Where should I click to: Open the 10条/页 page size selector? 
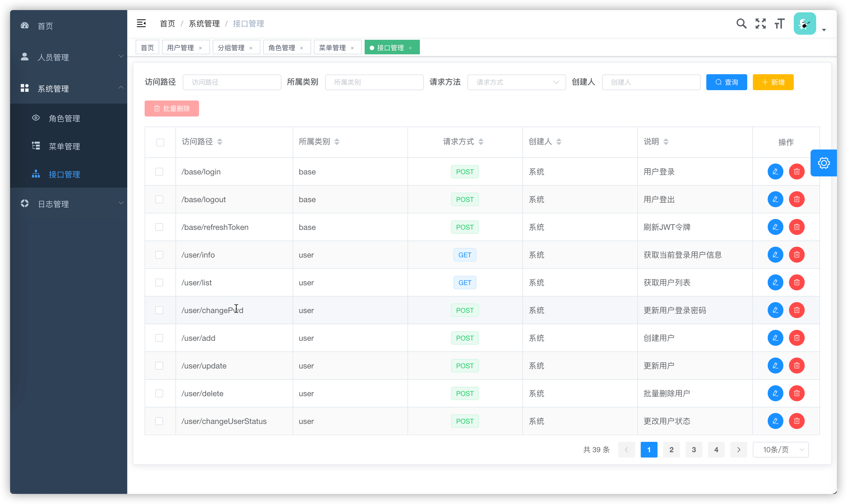pyautogui.click(x=780, y=450)
